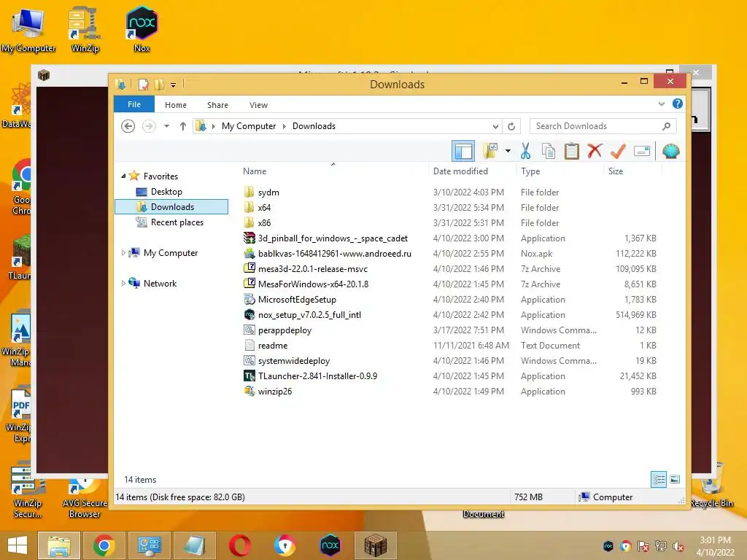Expand the ribbon with the chevron
Viewport: 747px width, 560px height.
pos(661,104)
